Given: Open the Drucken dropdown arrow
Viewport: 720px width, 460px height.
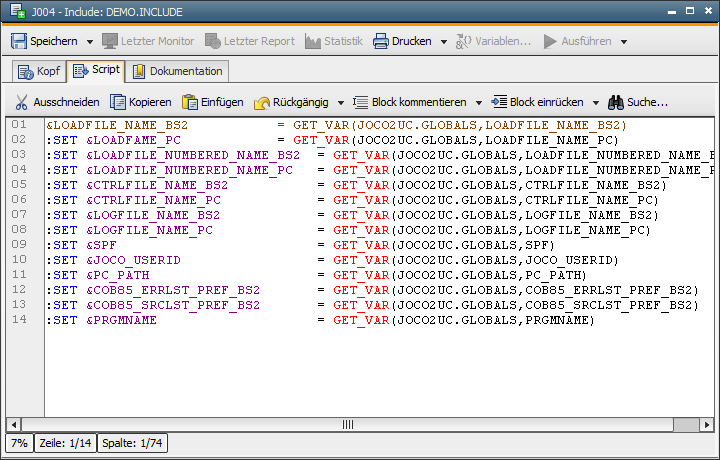Looking at the screenshot, I should click(442, 42).
